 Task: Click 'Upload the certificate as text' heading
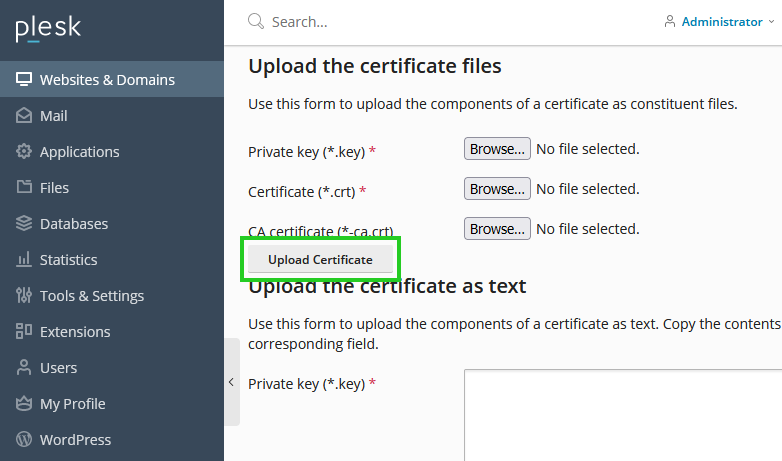click(387, 286)
